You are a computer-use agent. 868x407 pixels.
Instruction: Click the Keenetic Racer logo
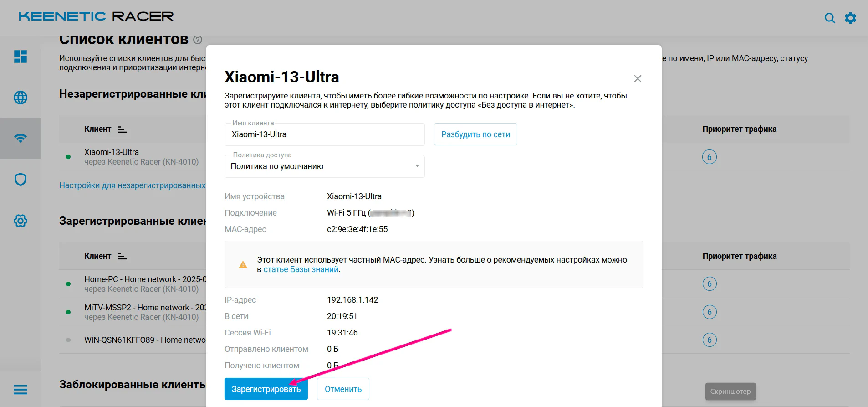(96, 16)
